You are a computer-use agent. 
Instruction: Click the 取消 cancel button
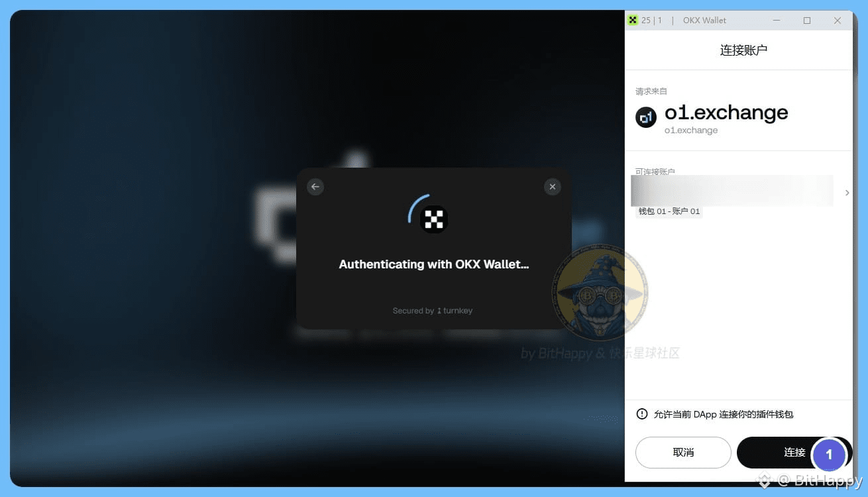(x=683, y=453)
